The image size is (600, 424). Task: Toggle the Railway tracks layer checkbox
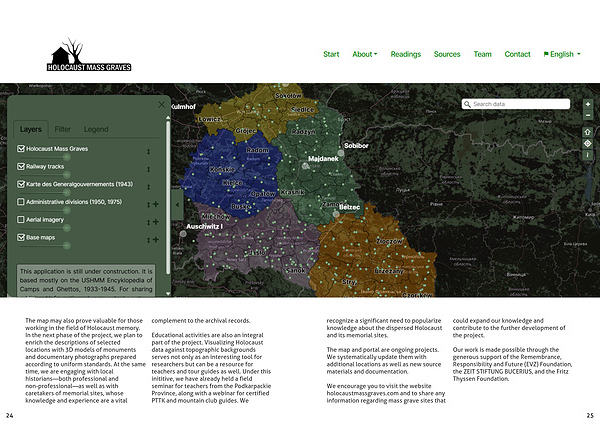click(21, 166)
